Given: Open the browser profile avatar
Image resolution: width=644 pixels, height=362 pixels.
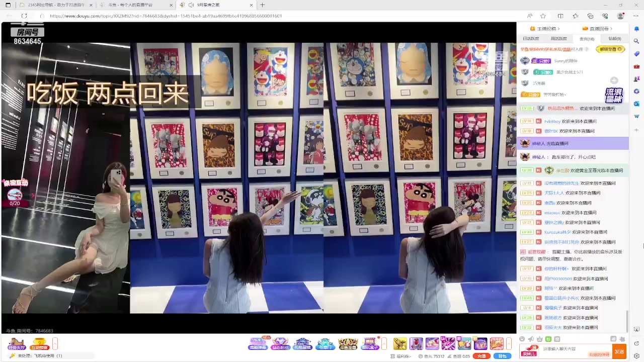Looking at the screenshot, I should [x=620, y=16].
